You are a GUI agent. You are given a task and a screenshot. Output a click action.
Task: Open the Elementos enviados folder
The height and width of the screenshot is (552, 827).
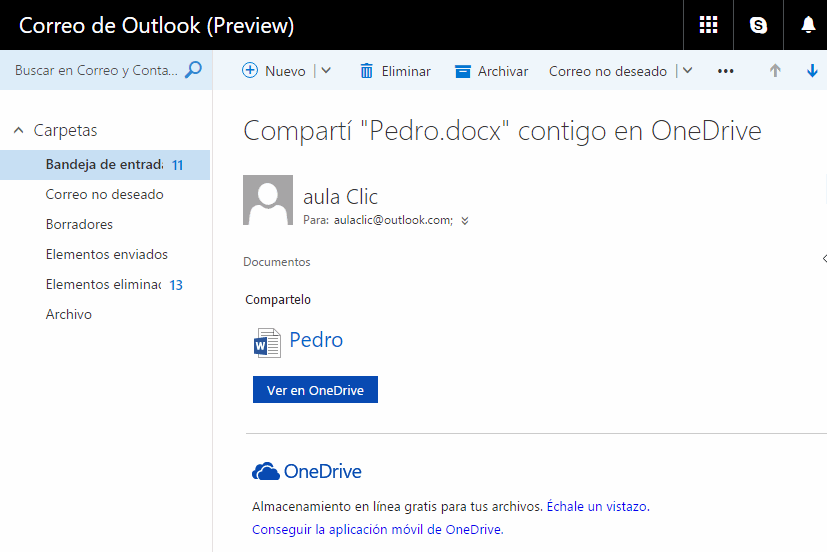point(107,255)
